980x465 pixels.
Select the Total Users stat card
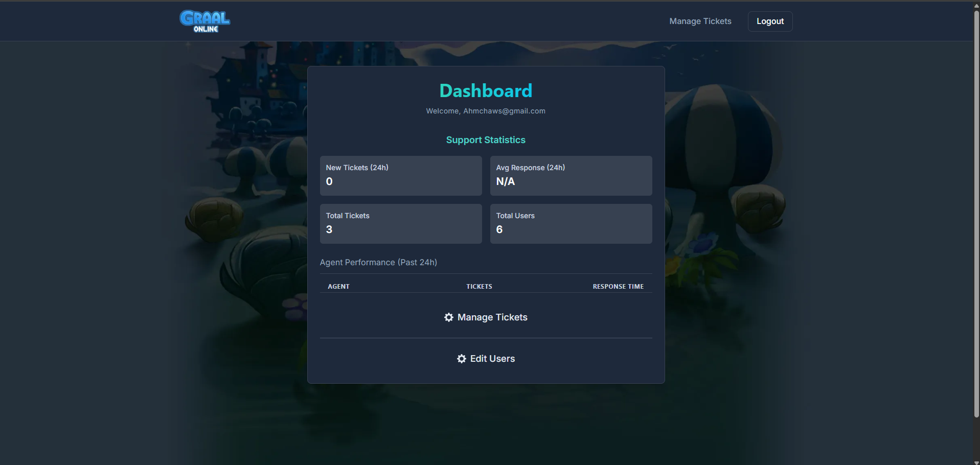click(571, 224)
